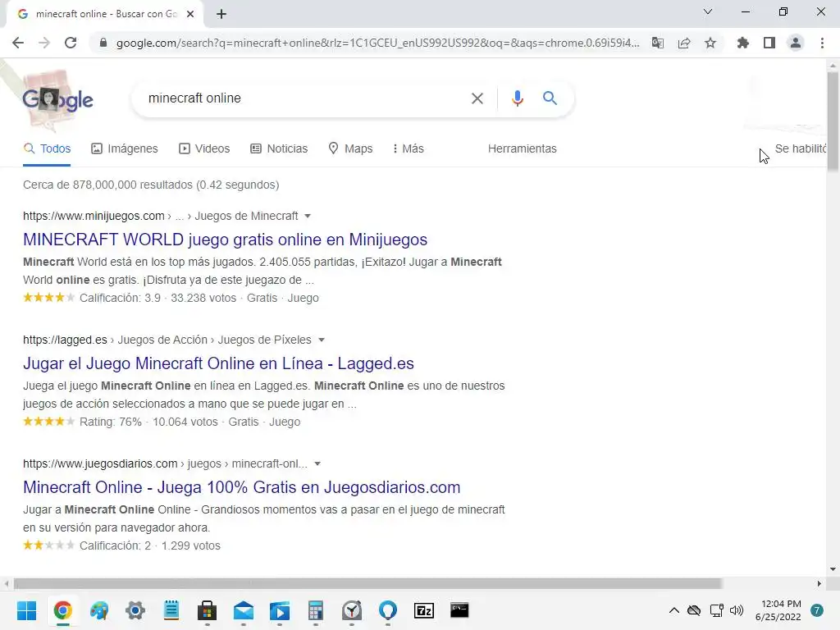Click the Google doodle logo
Screen dimensions: 840x630
coord(57,99)
